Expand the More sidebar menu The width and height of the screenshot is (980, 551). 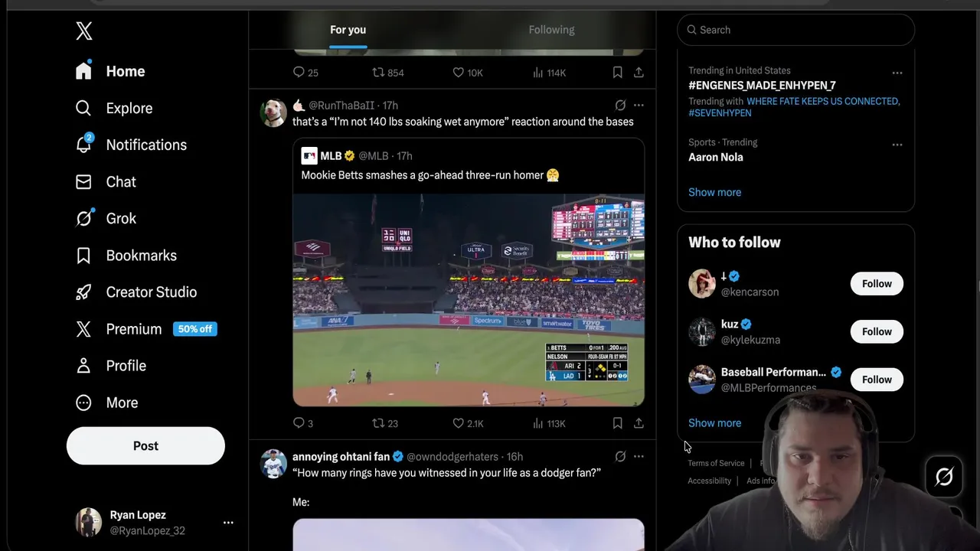[107, 403]
